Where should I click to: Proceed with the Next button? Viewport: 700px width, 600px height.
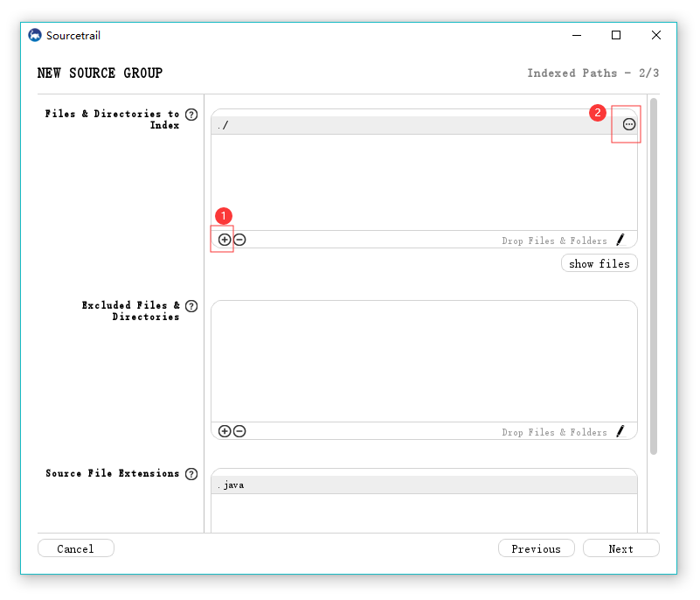(x=621, y=548)
